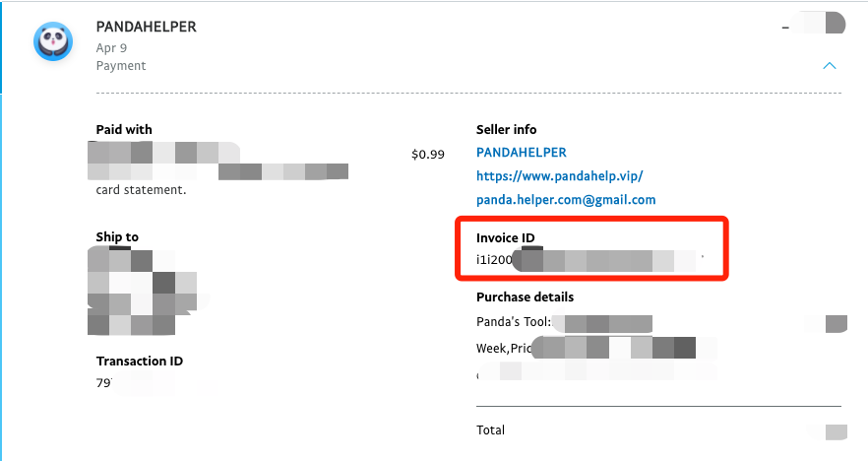
Task: Visit the https://www.pandahelp.vip/ link
Action: click(x=559, y=176)
